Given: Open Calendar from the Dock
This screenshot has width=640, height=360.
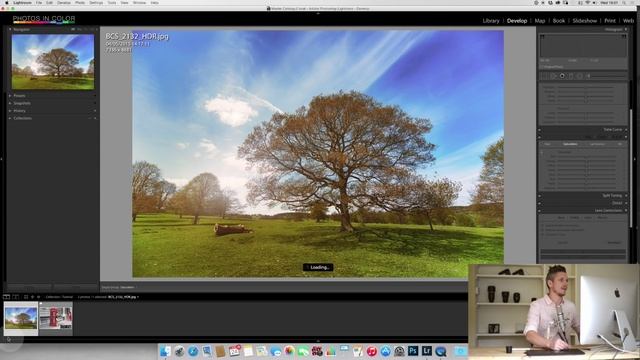Looking at the screenshot, I should [235, 351].
